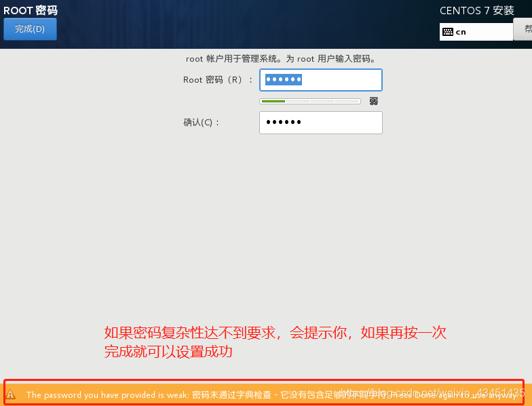Image resolution: width=532 pixels, height=406 pixels.
Task: Click the root 帐户用于管理系统 description text
Action: pos(281,59)
